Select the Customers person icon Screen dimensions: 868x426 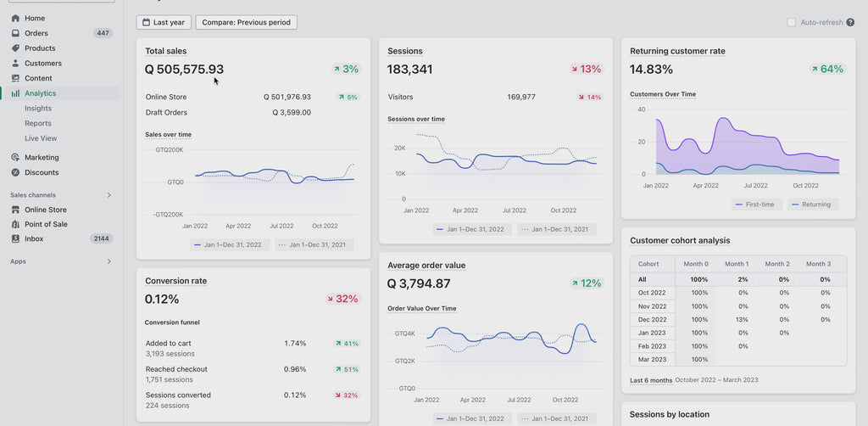(x=15, y=63)
